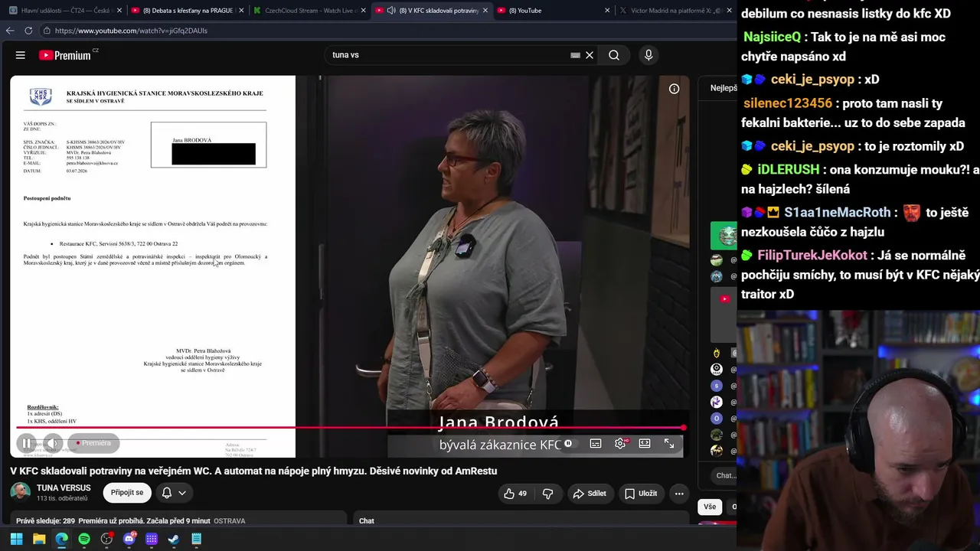Click the Premiéra live badge

coord(93,443)
